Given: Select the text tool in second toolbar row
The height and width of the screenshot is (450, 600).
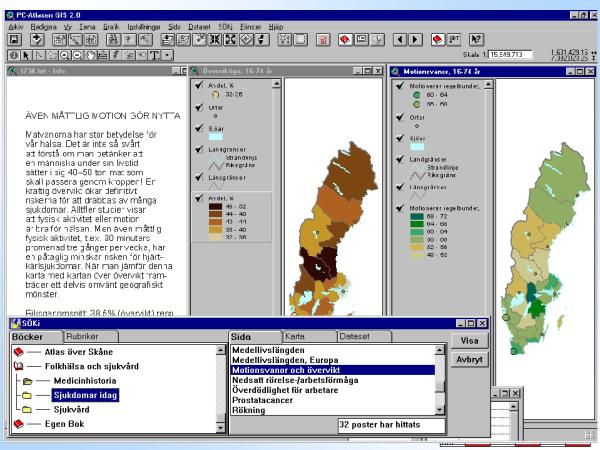Looking at the screenshot, I should 155,55.
